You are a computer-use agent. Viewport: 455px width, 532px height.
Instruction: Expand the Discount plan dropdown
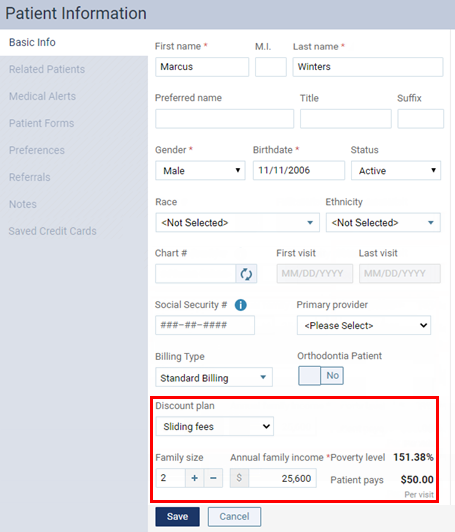coord(215,426)
